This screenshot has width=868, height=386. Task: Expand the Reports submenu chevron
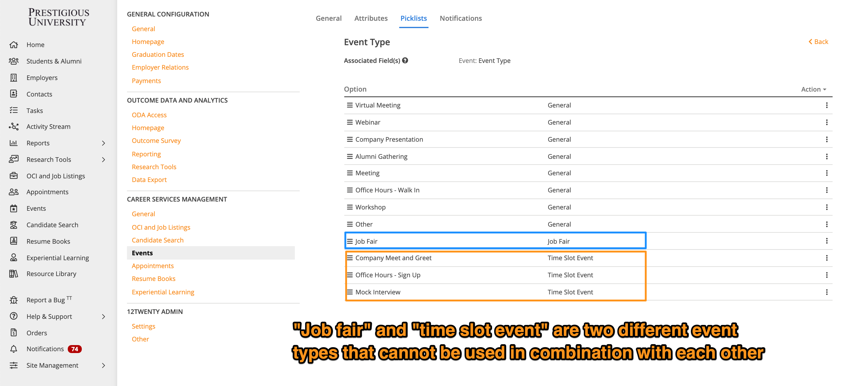coord(103,143)
